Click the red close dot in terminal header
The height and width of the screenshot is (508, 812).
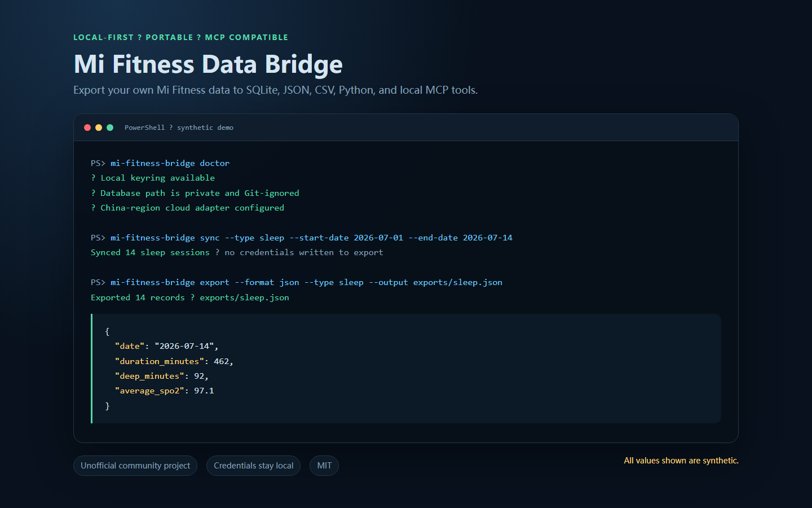pos(87,128)
